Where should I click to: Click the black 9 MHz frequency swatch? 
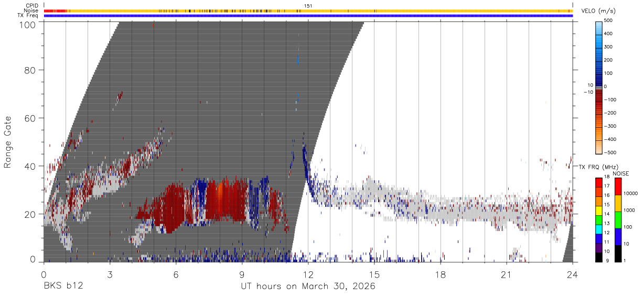(599, 257)
